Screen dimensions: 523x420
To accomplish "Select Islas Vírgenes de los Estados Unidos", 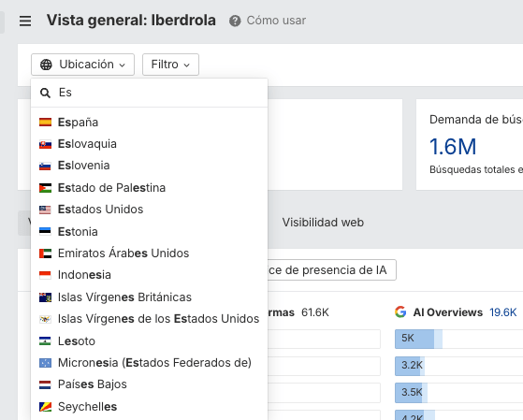I will pyautogui.click(x=150, y=319).
